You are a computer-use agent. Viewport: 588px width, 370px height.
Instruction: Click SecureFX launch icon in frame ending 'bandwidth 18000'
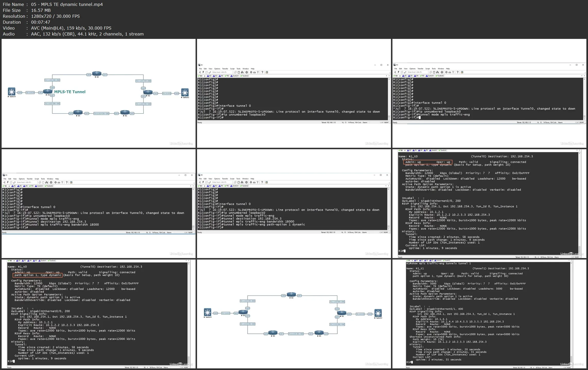(71, 182)
